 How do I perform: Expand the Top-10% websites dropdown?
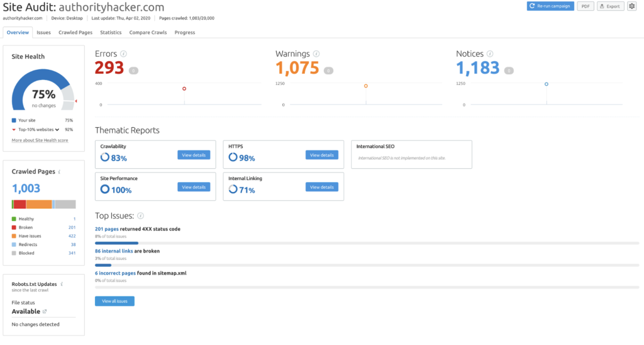click(x=57, y=130)
